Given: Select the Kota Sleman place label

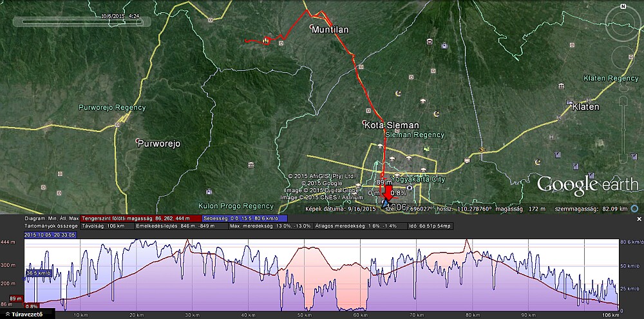Looking at the screenshot, I should 392,124.
